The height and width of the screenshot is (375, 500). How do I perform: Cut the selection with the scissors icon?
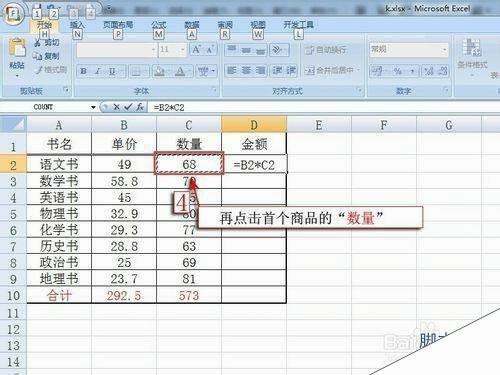47,43
